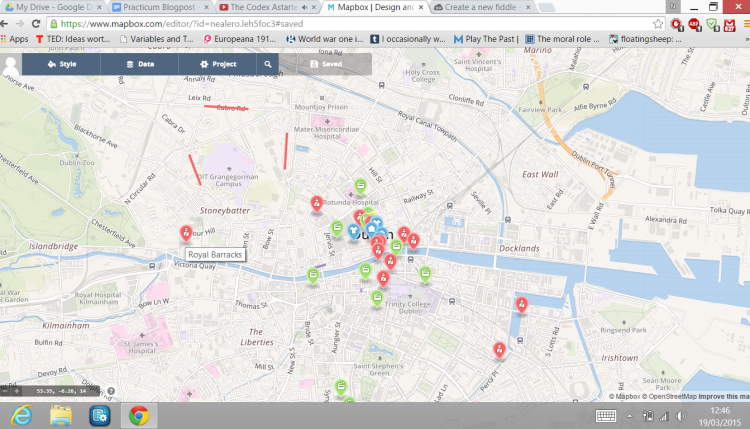The width and height of the screenshot is (750, 429).
Task: Open a new browser tab
Action: point(546,7)
